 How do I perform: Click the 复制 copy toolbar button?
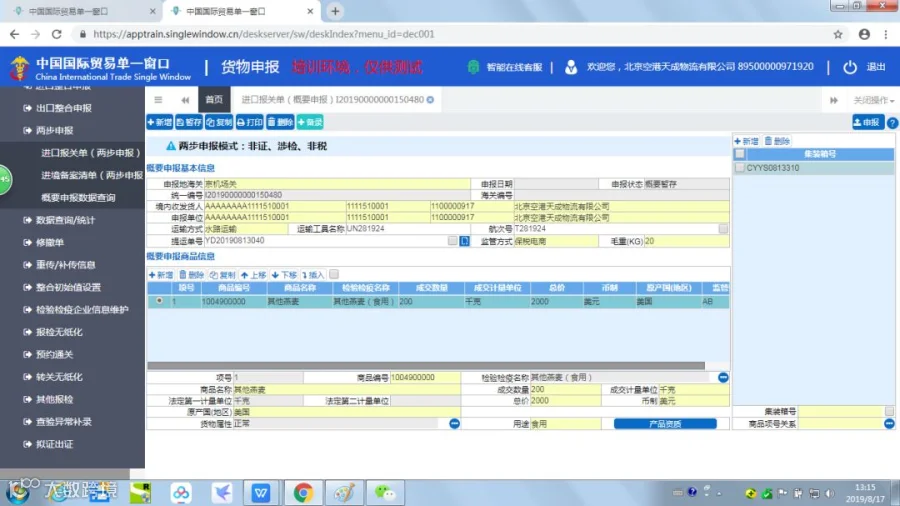coord(219,122)
